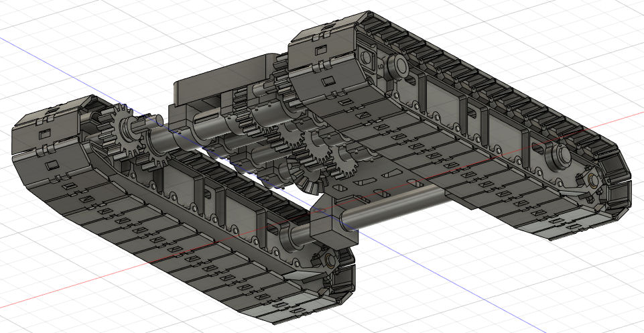Viewport: 644px width, 333px height.
Task: Select the square block on the cross shaft
Action: [x=334, y=221]
